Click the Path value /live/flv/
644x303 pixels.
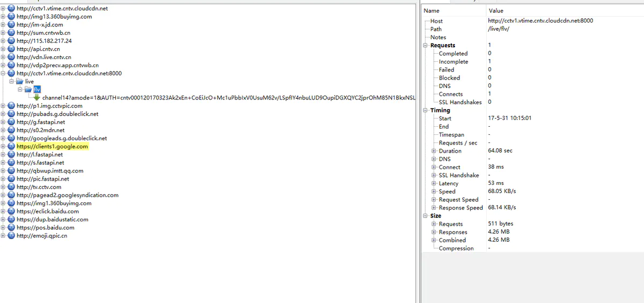click(500, 29)
